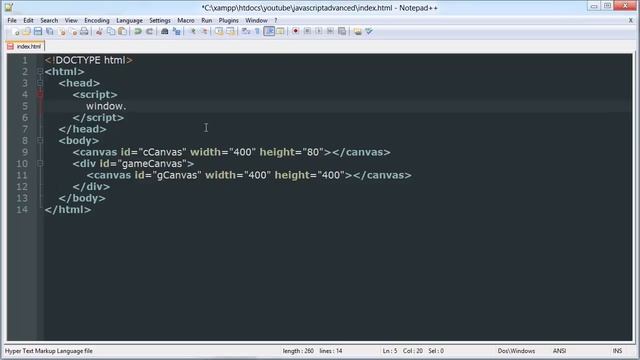Click the Playback macro icon
The height and width of the screenshot is (360, 640).
pos(319,31)
